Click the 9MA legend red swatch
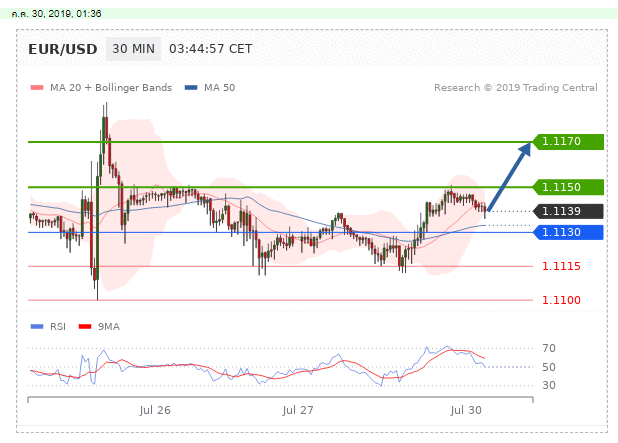 [85, 326]
